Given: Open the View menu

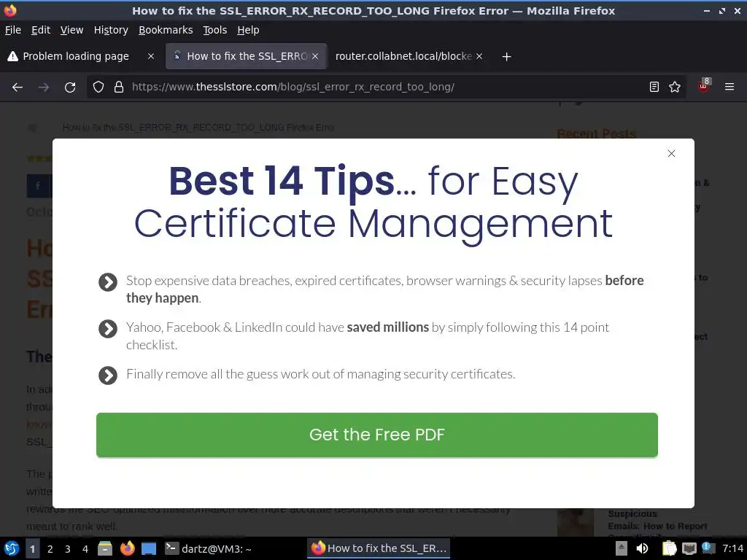Looking at the screenshot, I should [72, 30].
